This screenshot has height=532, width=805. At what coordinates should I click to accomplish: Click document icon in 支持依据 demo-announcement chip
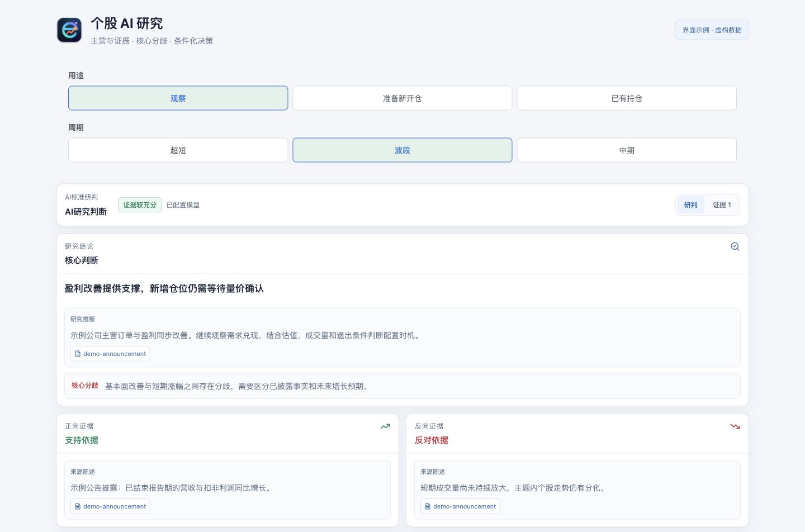point(78,506)
